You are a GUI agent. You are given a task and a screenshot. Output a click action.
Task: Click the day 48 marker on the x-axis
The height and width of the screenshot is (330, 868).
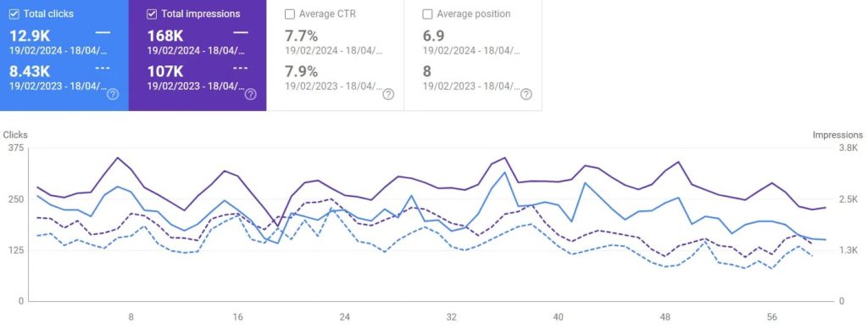pos(665,317)
